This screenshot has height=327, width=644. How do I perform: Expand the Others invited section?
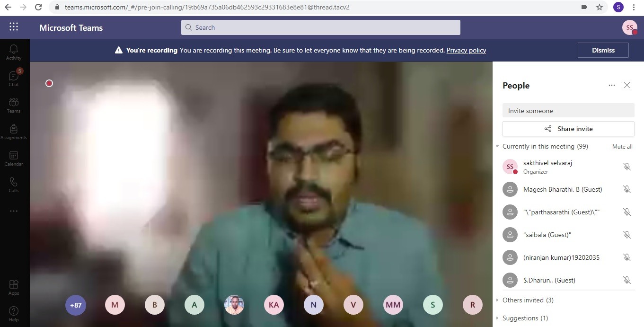(497, 300)
